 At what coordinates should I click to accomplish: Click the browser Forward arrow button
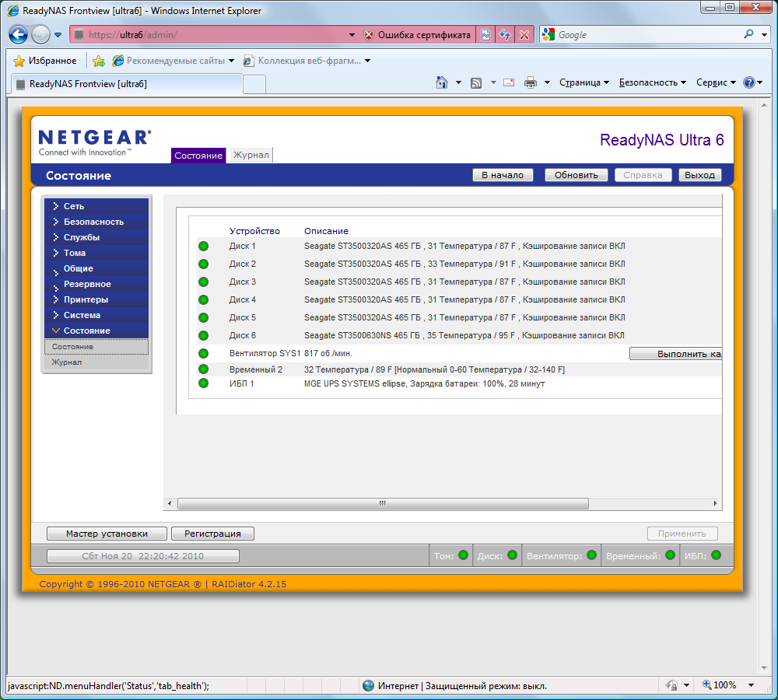(x=40, y=35)
